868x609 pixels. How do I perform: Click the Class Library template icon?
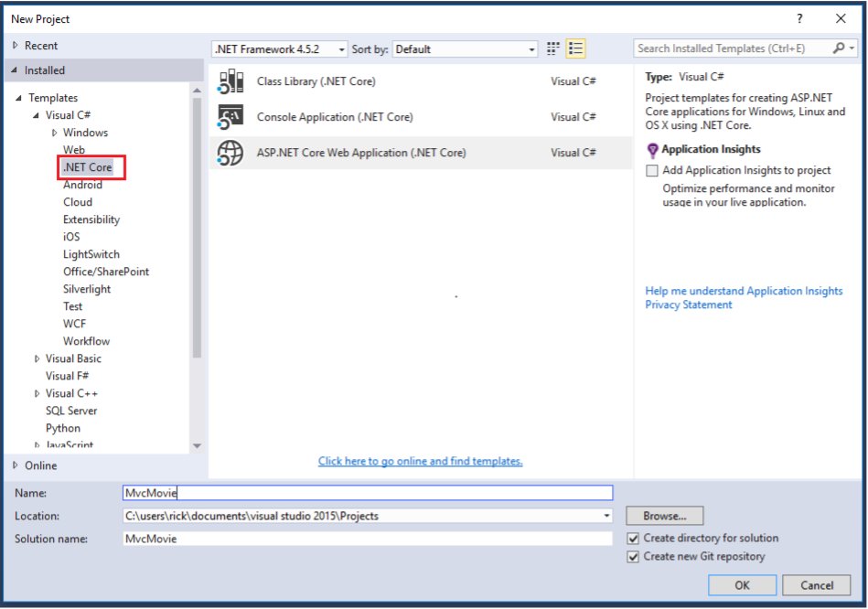(230, 81)
